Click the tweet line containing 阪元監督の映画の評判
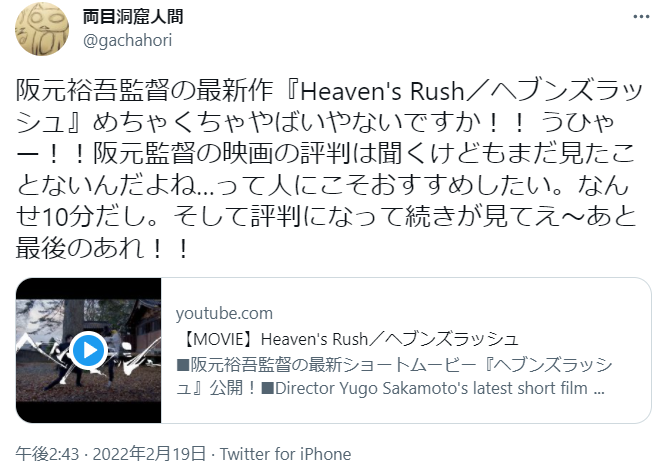665x476 pixels. [x=326, y=154]
